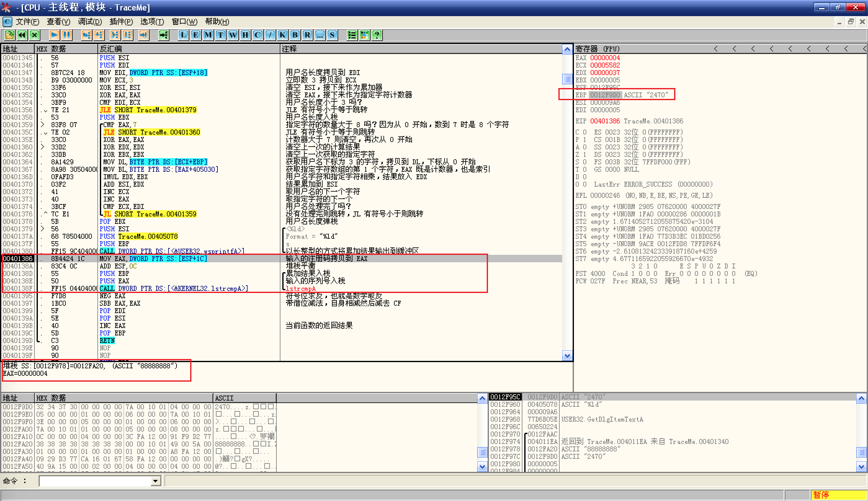Open the 插件(P) menu
The width and height of the screenshot is (868, 501).
tap(121, 22)
